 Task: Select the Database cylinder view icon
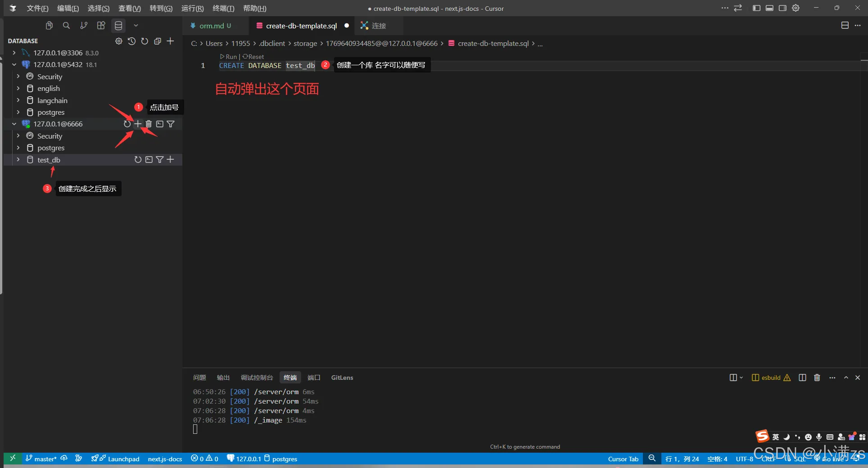click(x=118, y=26)
